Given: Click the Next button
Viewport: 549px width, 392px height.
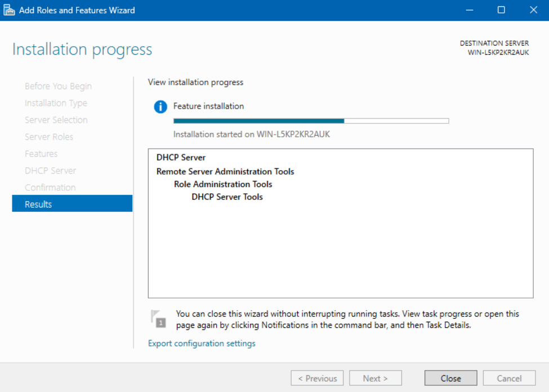Looking at the screenshot, I should (376, 378).
